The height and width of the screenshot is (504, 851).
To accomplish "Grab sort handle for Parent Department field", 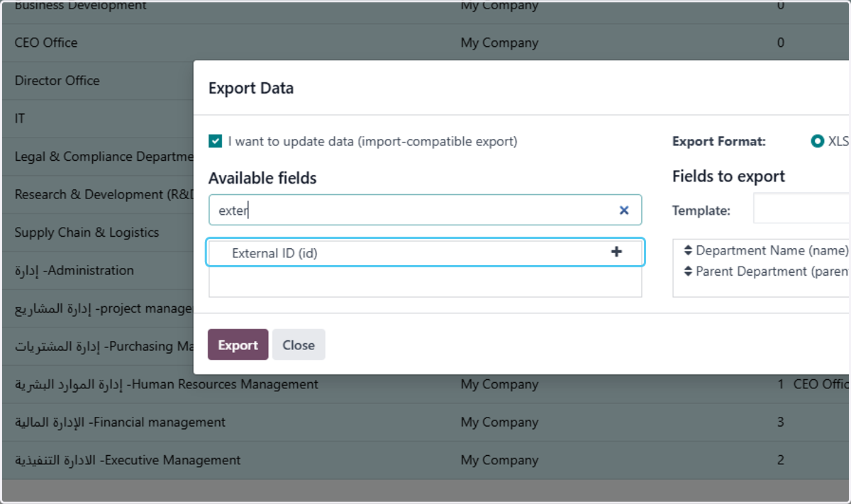I will pyautogui.click(x=688, y=271).
